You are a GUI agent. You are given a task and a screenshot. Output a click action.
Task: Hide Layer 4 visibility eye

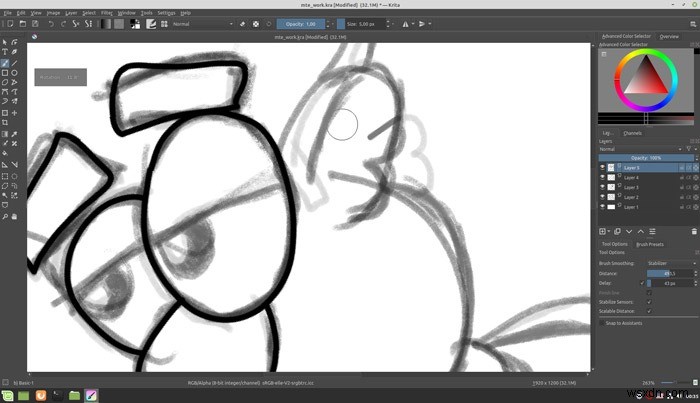click(602, 177)
